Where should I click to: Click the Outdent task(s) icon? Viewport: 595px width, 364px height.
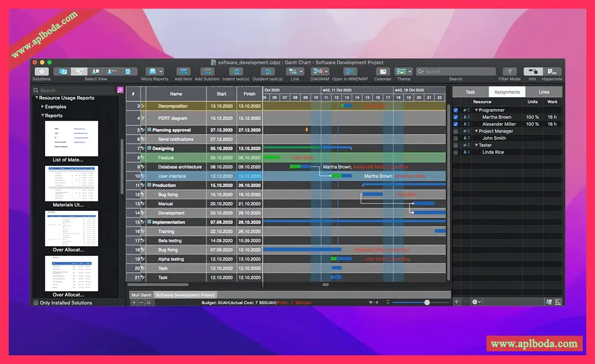pos(267,72)
